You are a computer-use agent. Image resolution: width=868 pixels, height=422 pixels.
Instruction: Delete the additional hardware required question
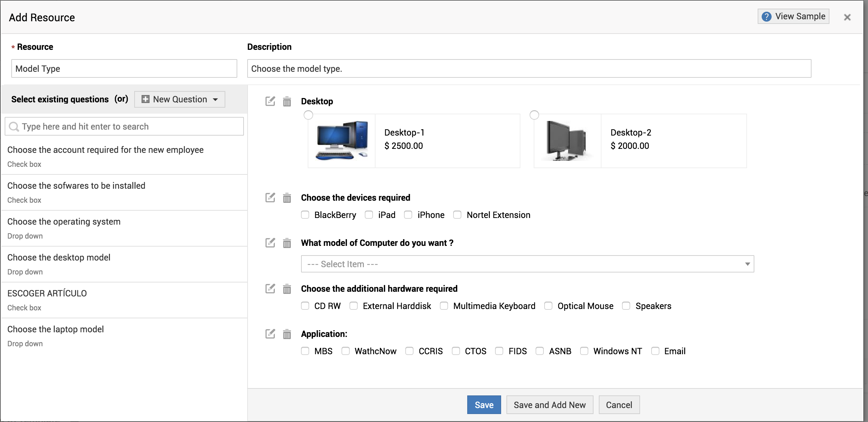point(287,288)
